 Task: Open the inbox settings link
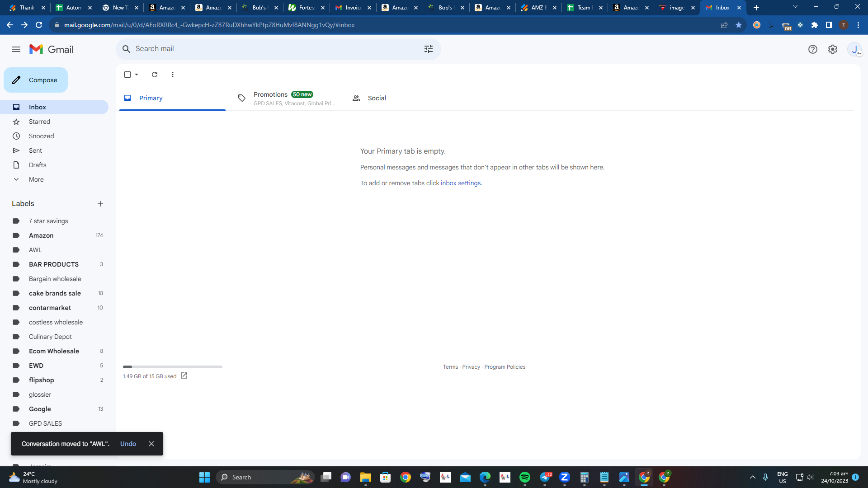[461, 183]
